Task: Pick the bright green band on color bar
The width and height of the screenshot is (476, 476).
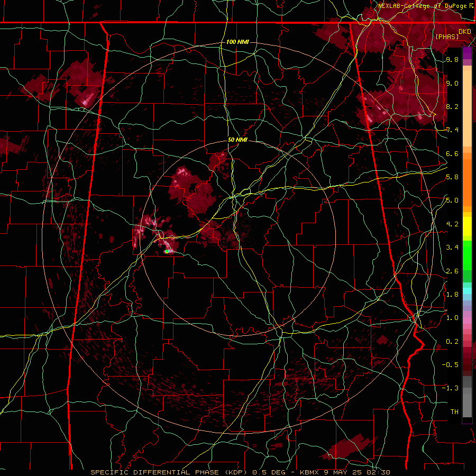Action: [467, 255]
